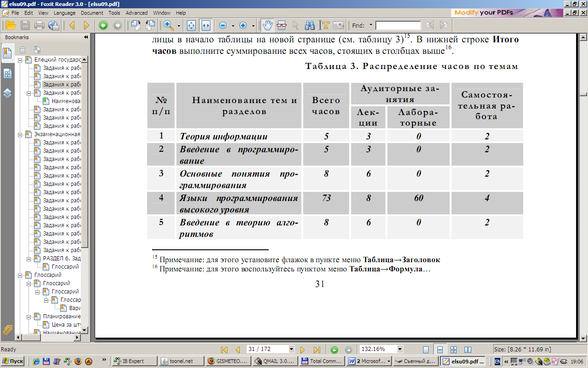Open the 132.16% zoom level dropdown
Image resolution: width=588 pixels, height=368 pixels.
(x=400, y=349)
